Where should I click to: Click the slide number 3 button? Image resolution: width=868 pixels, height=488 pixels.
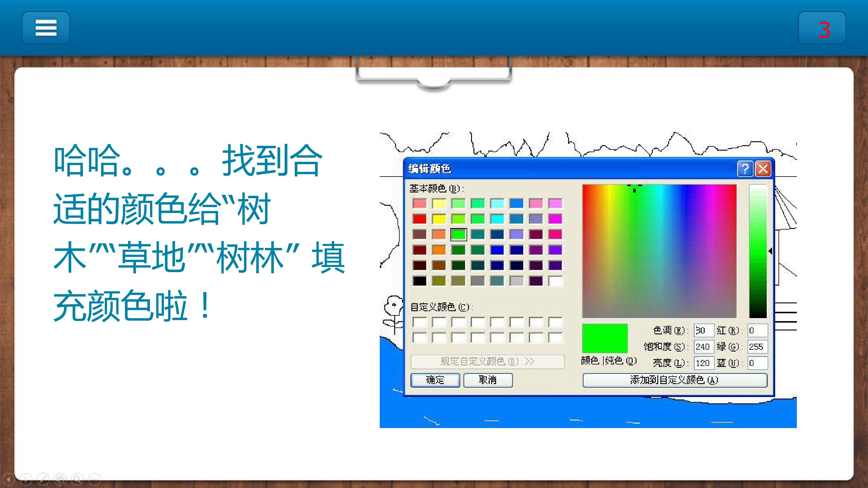[x=822, y=28]
